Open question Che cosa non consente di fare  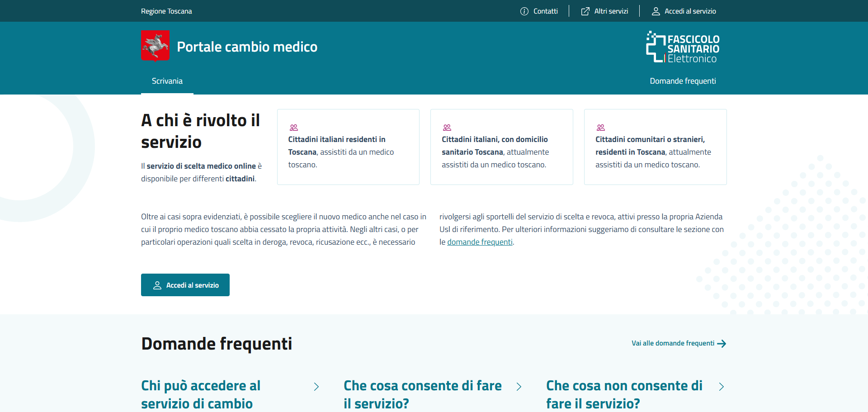(624, 394)
